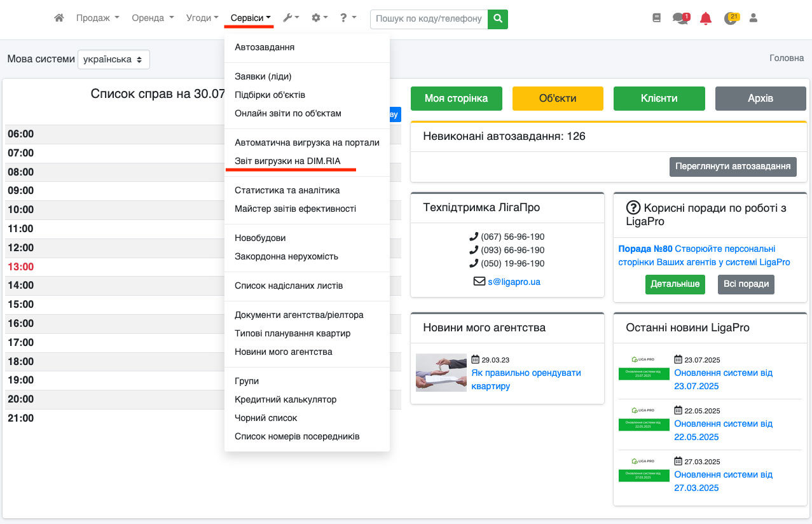This screenshot has height=524, width=812.
Task: Click the yellow 'Об'єкти' button
Action: click(x=558, y=99)
